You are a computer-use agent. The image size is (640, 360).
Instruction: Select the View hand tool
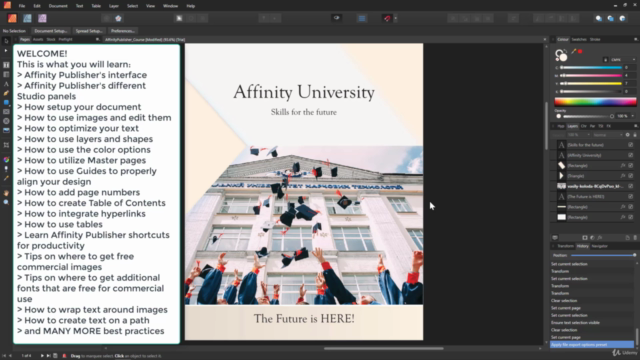click(6, 193)
